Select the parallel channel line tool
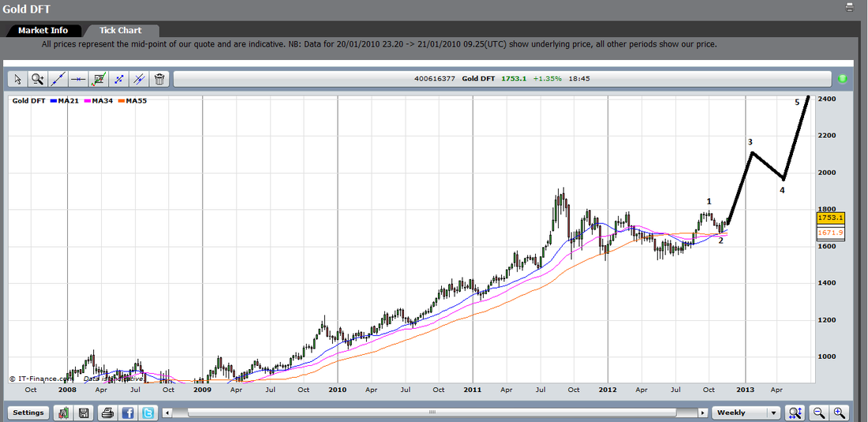The image size is (868, 422). click(x=139, y=79)
